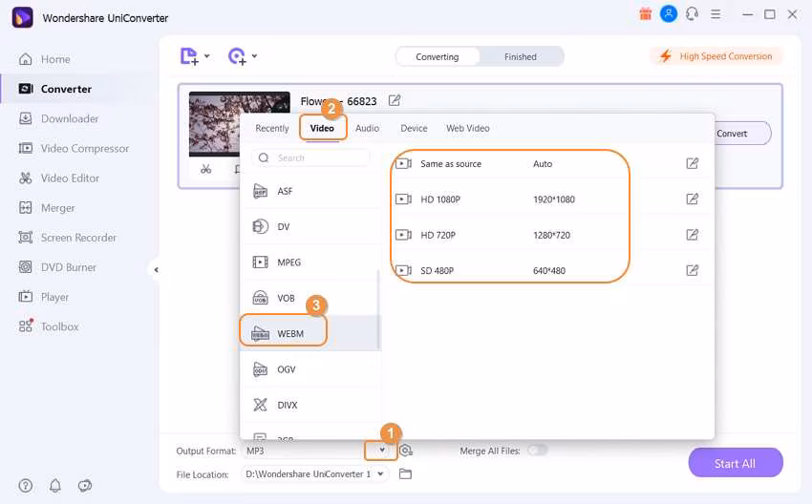Switch to the Converting tab
812x504 pixels.
tap(438, 56)
